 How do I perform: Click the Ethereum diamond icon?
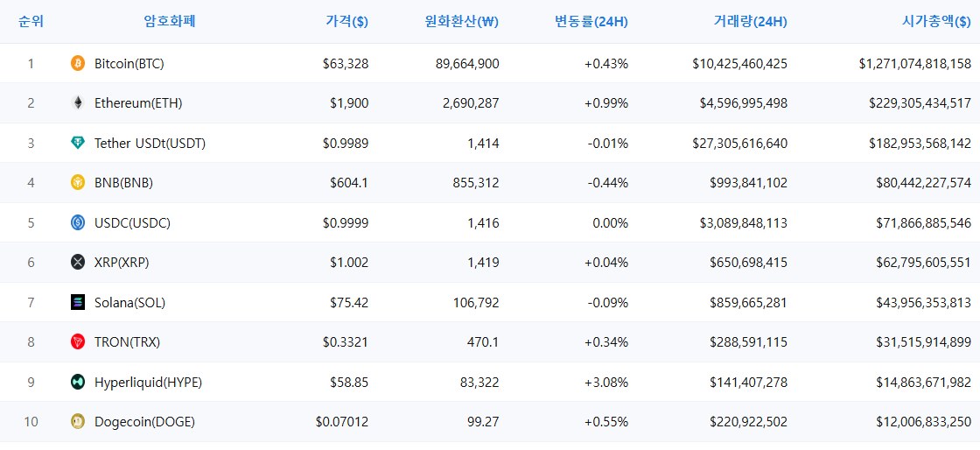coord(78,103)
